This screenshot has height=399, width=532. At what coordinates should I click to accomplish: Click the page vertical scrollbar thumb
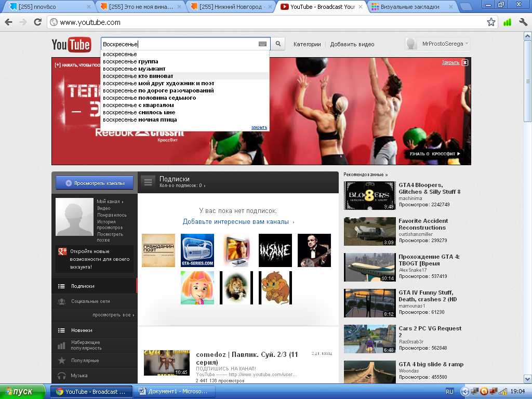click(528, 82)
